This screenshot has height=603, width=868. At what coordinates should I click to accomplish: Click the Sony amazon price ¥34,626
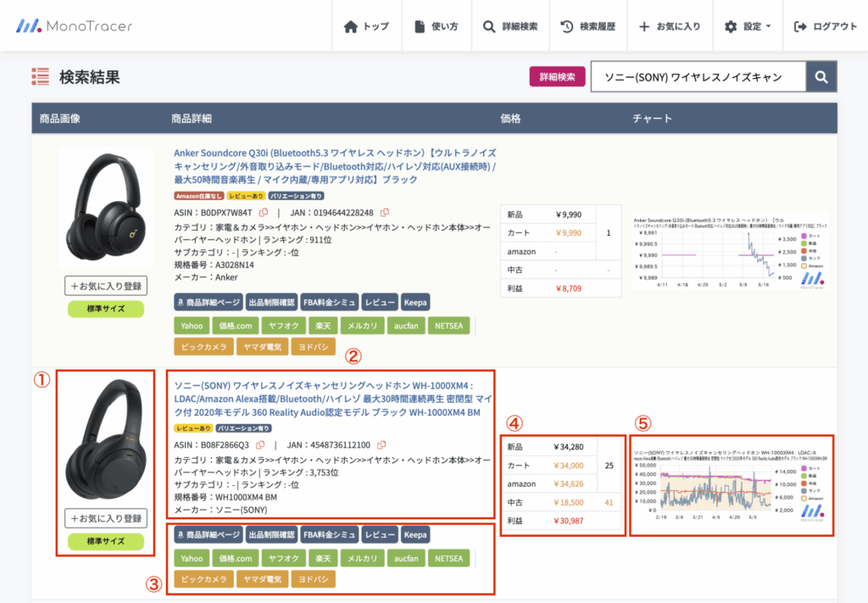pyautogui.click(x=569, y=483)
